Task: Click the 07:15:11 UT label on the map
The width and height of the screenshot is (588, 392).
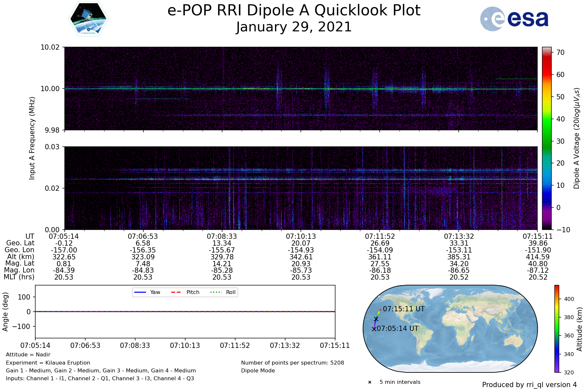Action: pos(404,309)
